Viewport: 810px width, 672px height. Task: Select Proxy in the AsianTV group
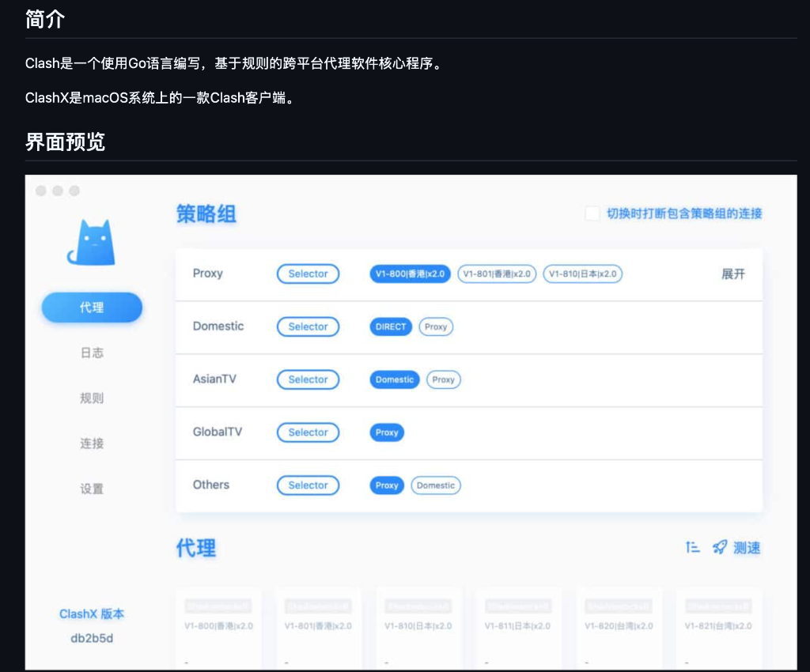tap(443, 379)
